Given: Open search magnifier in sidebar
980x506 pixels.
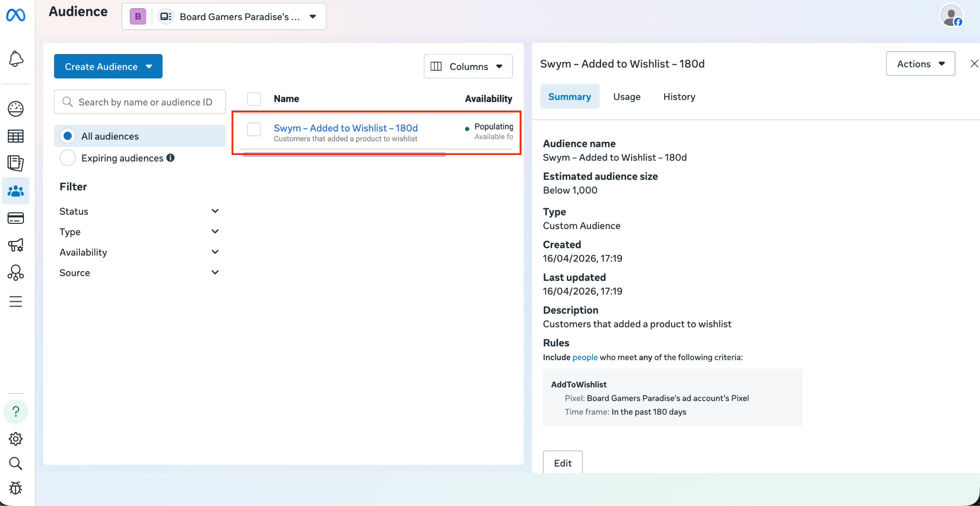Looking at the screenshot, I should pyautogui.click(x=16, y=463).
